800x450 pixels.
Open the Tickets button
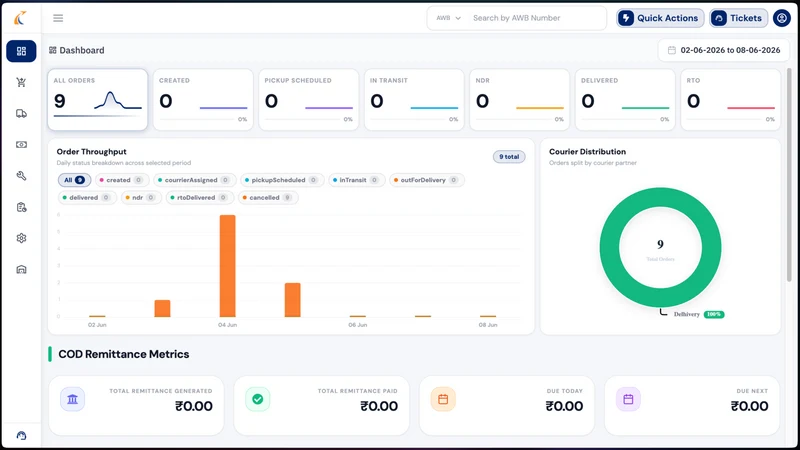tap(738, 18)
